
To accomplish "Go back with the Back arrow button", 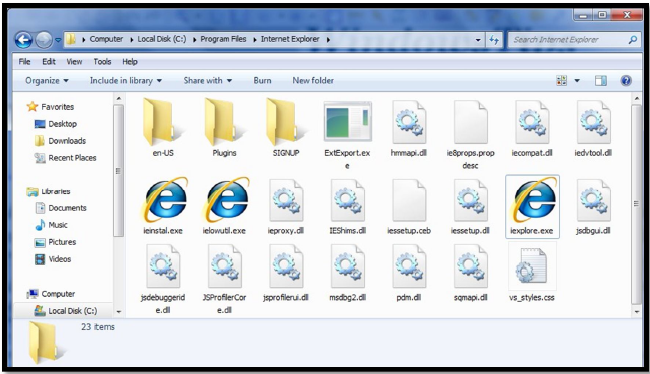I will 24,40.
